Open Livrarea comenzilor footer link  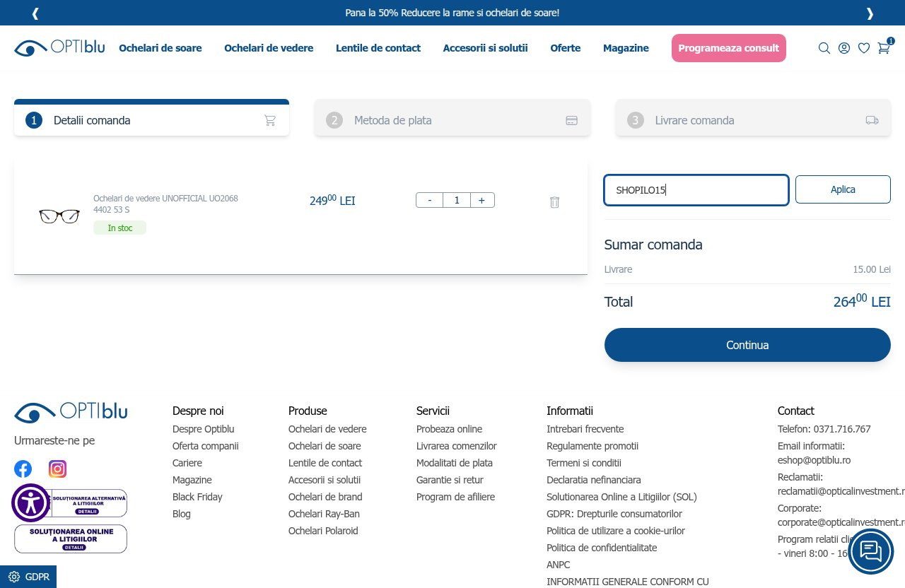(x=457, y=446)
